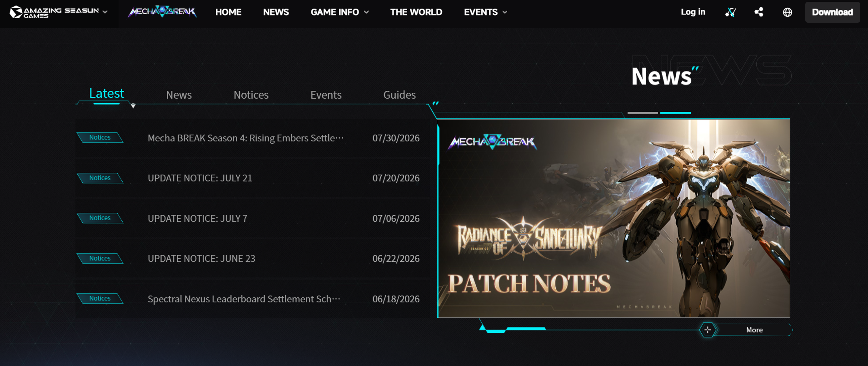Click the Download button
The width and height of the screenshot is (868, 366).
(833, 12)
